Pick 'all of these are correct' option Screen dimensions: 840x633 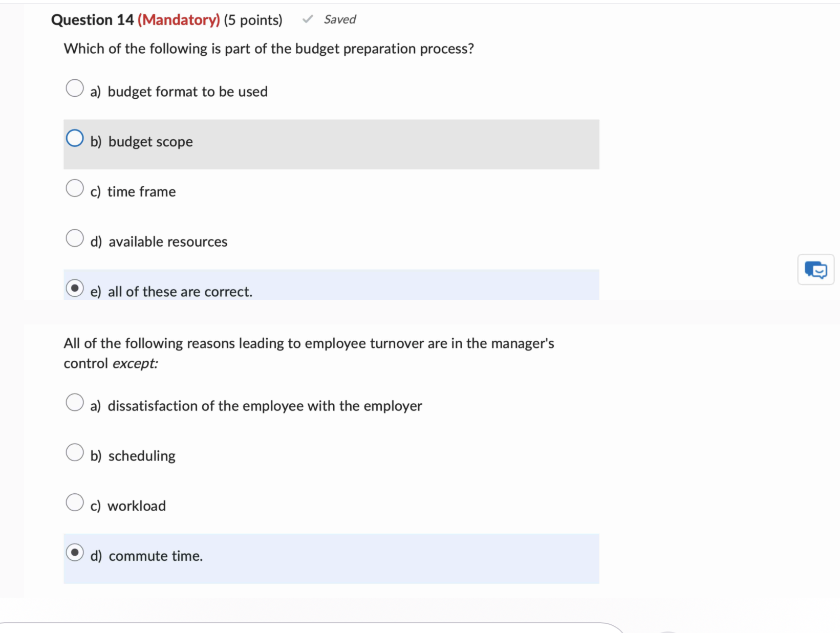pyautogui.click(x=75, y=288)
